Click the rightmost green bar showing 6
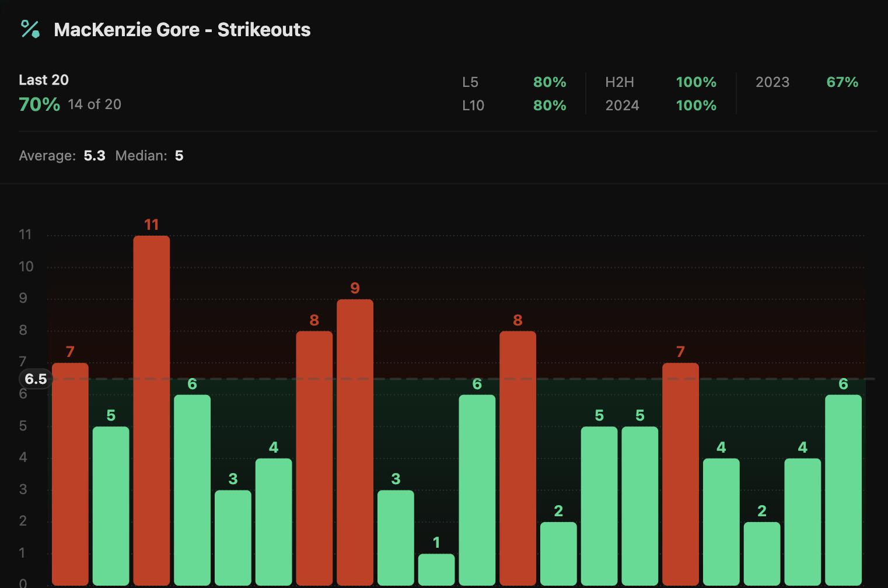 pos(843,489)
